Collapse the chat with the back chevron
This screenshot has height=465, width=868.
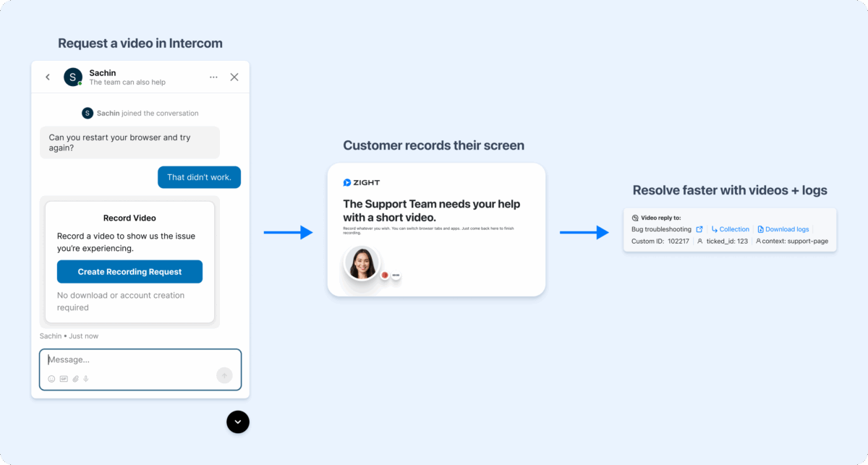(x=47, y=77)
